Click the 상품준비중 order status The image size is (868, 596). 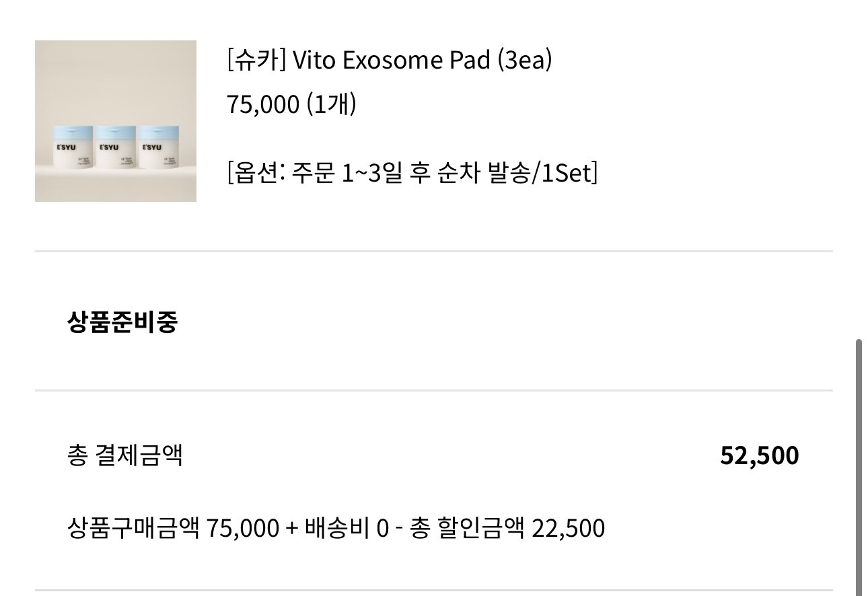pos(122,322)
